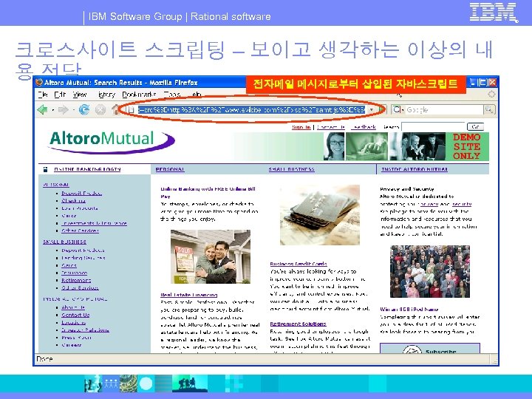Click the Firefox logo in the title bar

click(39, 83)
